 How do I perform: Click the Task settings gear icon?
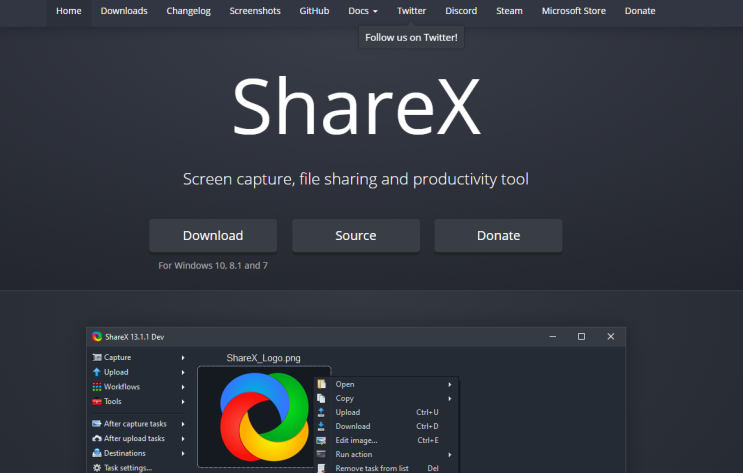(x=97, y=468)
